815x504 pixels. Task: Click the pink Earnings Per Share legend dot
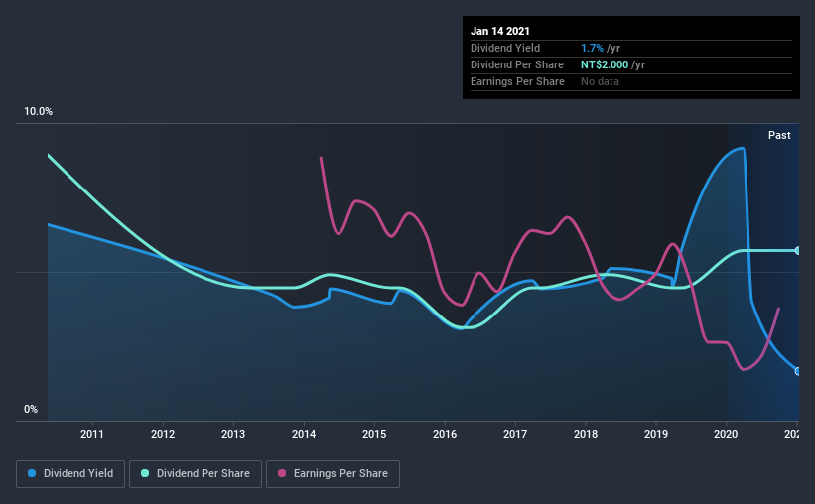tap(282, 473)
